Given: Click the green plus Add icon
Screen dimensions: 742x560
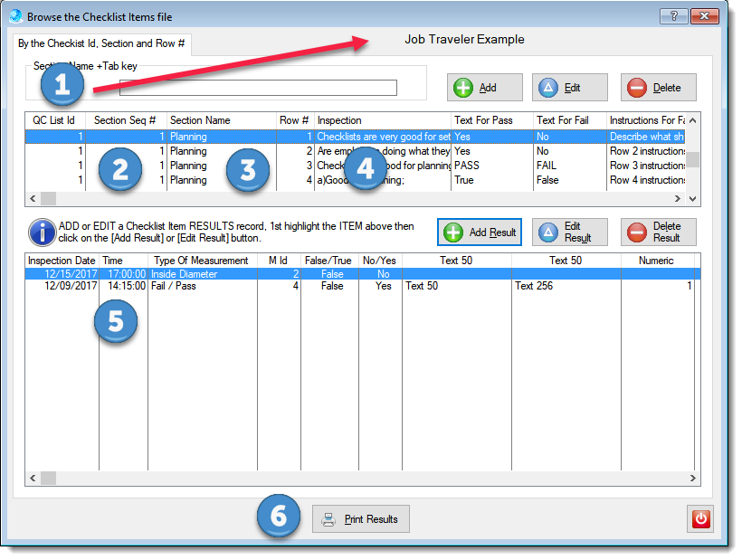Looking at the screenshot, I should point(463,88).
